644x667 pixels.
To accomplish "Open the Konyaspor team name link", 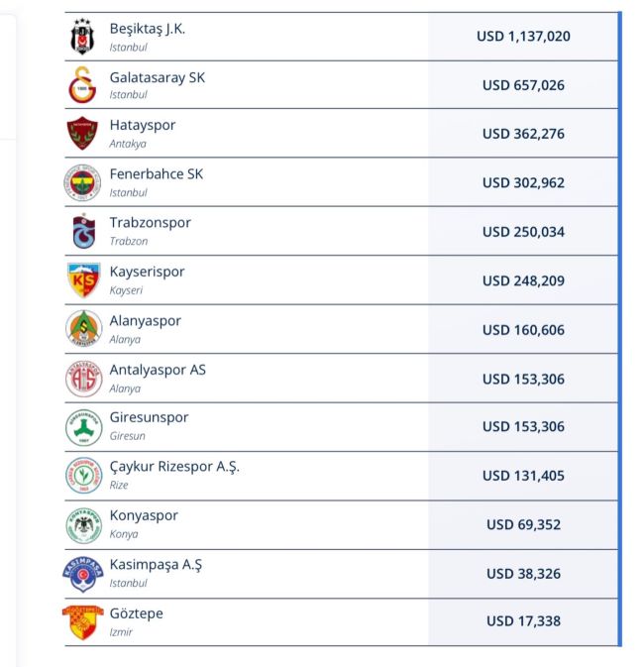I will [x=144, y=515].
